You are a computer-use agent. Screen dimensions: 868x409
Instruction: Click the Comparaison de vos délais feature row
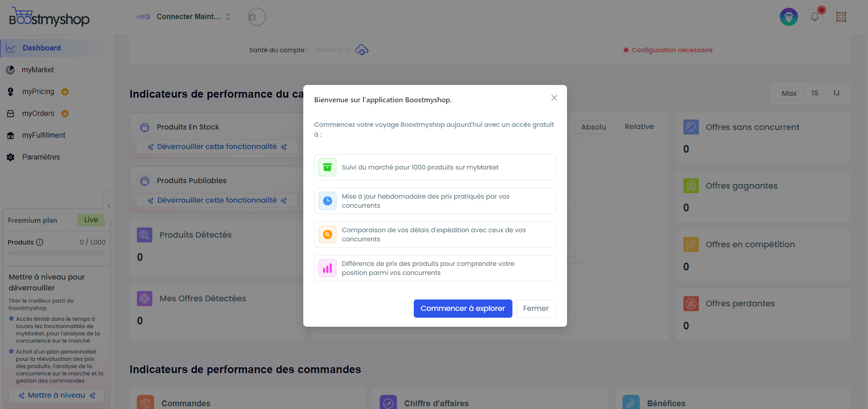(435, 234)
